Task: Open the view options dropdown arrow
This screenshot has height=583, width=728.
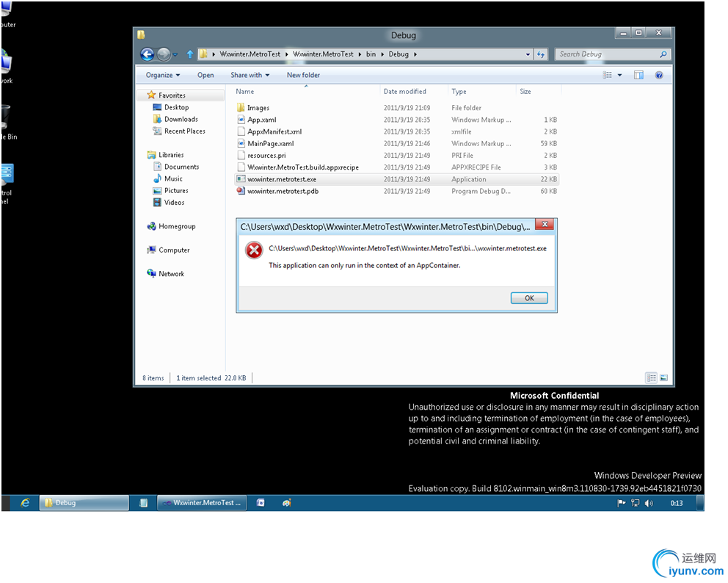Action: point(620,75)
